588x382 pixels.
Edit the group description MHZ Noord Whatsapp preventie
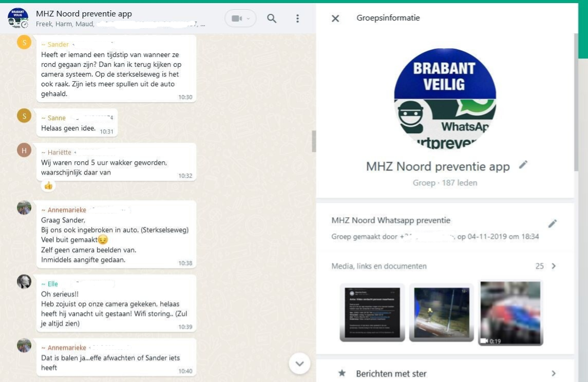[553, 223]
